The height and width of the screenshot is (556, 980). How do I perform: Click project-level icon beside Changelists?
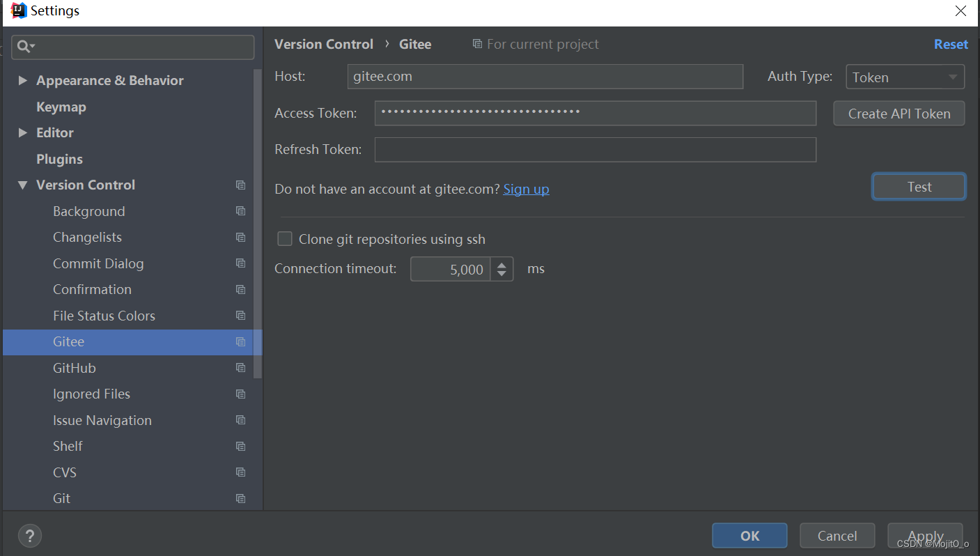(240, 238)
